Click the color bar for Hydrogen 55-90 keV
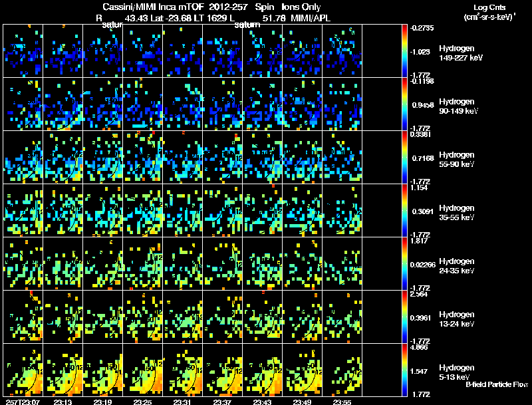Screen dimensions: 532x405 pyautogui.click(x=404, y=158)
